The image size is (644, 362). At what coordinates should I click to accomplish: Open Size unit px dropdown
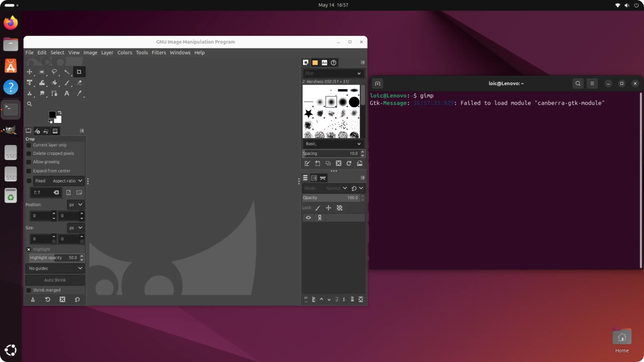[x=75, y=228]
